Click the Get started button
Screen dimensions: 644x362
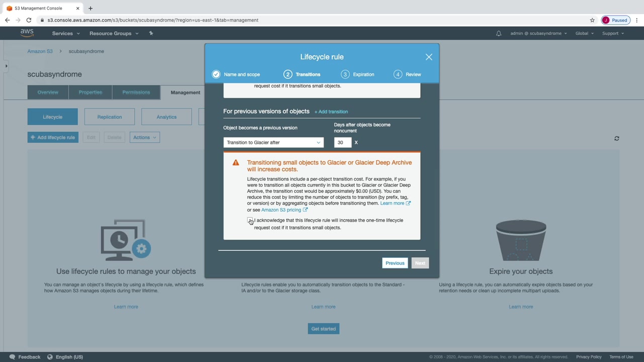click(324, 329)
